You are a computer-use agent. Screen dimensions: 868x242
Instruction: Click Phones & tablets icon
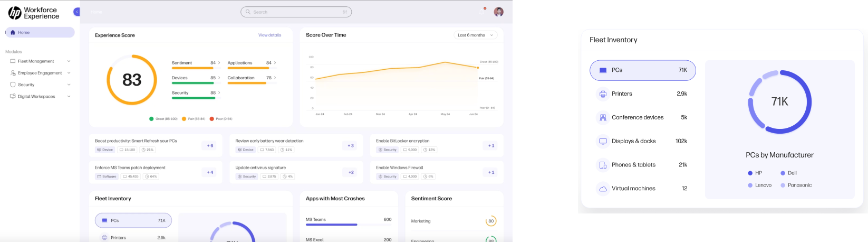point(602,165)
